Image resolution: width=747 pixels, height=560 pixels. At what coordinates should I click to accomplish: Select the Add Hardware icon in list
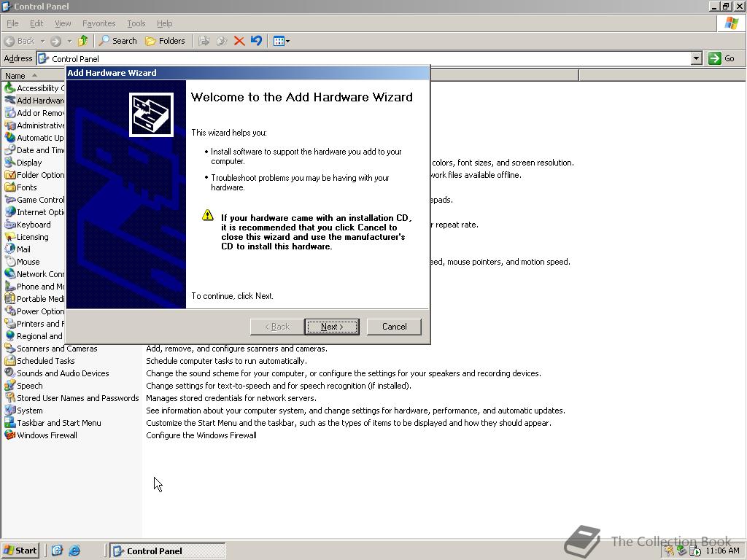(10, 101)
